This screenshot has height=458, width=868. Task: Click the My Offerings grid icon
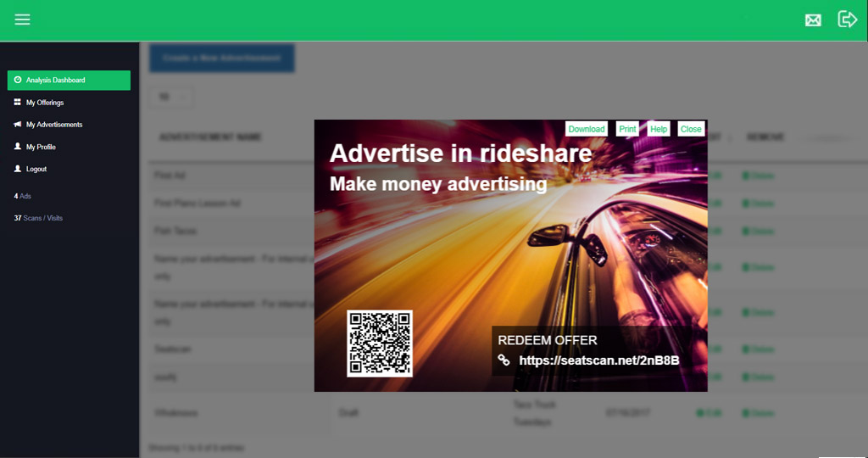(17, 102)
